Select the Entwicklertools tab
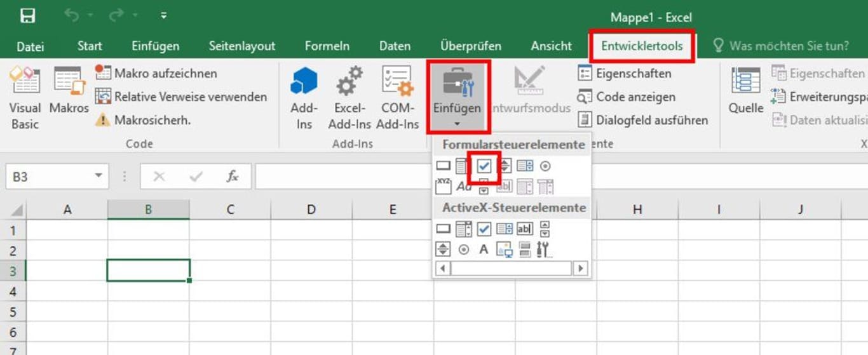 pyautogui.click(x=642, y=46)
